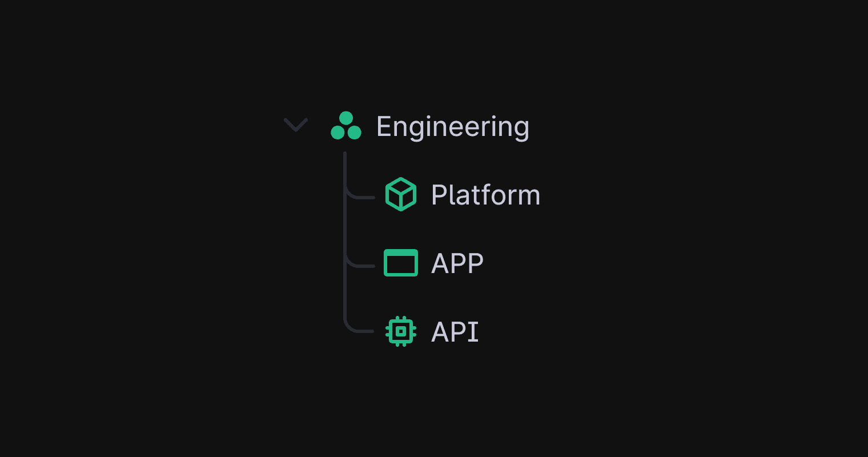
Task: Select the APP node in the tree
Action: coord(457,263)
